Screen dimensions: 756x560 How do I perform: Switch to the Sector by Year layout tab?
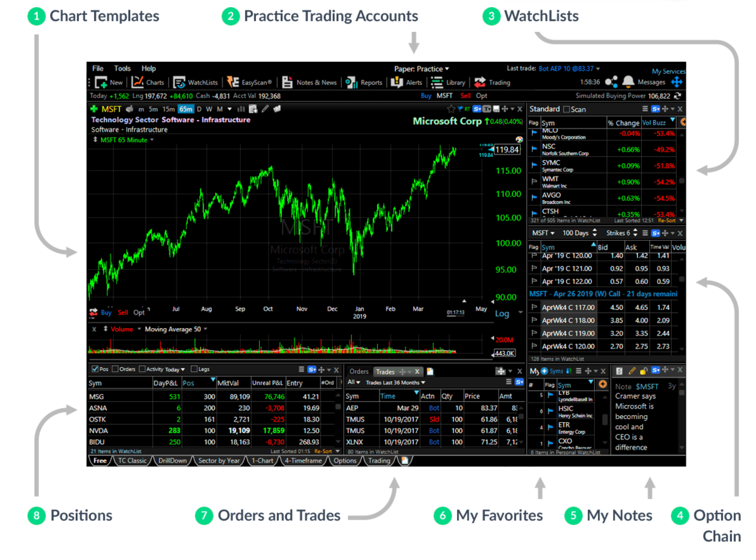219,460
